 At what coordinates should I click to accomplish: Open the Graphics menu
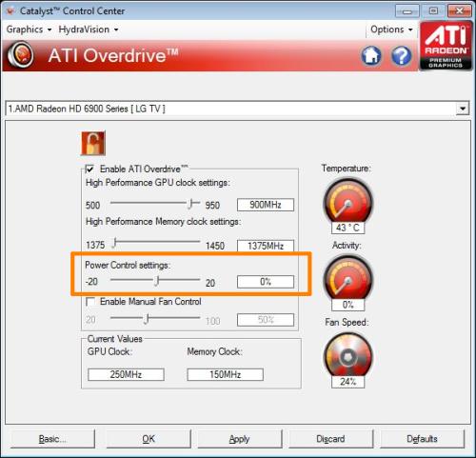click(x=29, y=30)
